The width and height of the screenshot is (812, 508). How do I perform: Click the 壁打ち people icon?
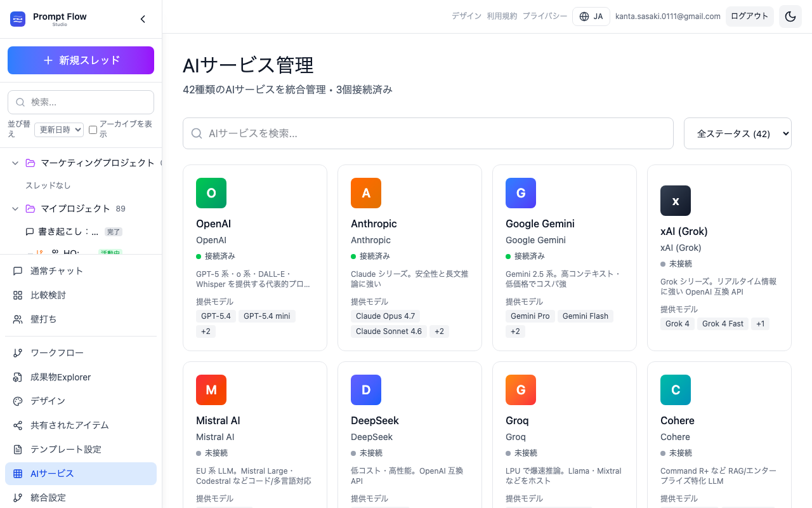point(18,319)
